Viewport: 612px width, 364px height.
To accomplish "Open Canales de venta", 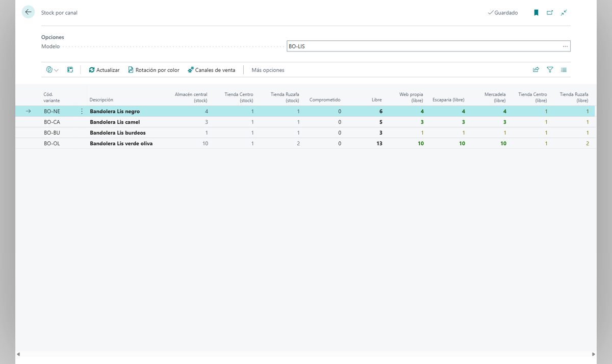I will coord(212,70).
